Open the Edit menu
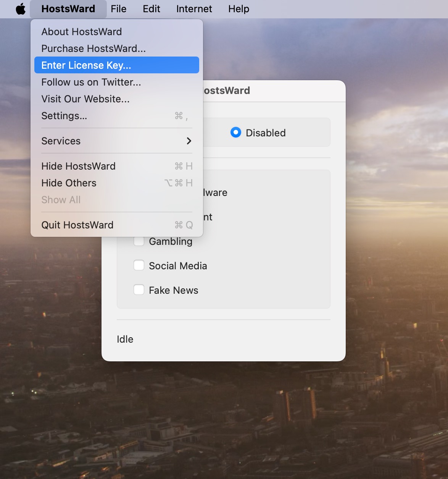The height and width of the screenshot is (479, 448). coord(151,9)
